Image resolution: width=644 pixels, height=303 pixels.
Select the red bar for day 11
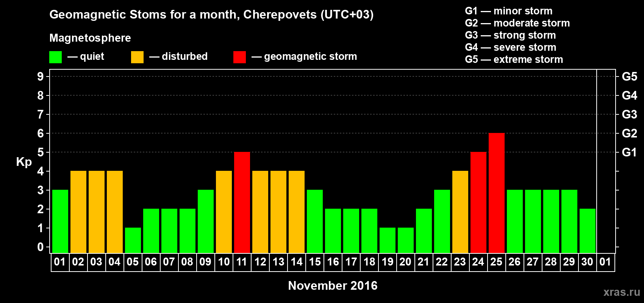click(242, 203)
